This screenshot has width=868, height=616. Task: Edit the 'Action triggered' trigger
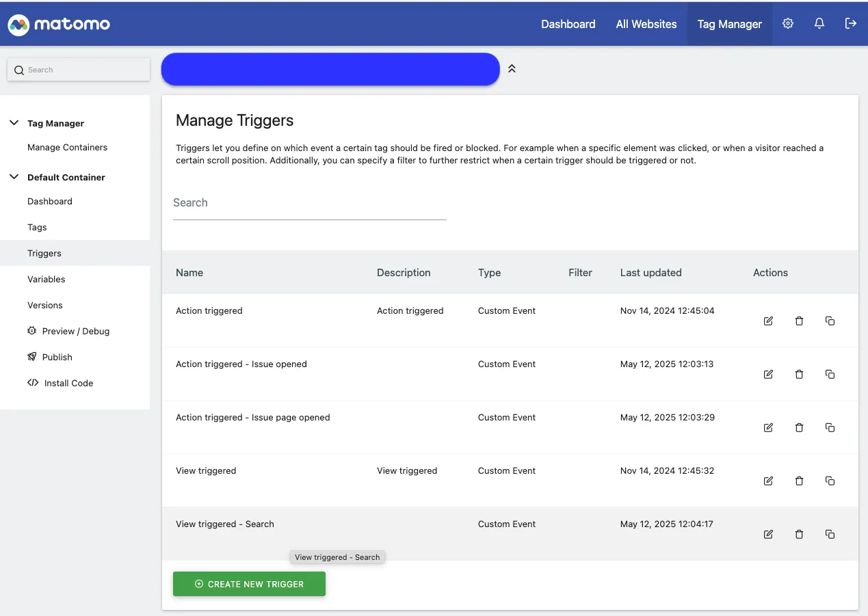[x=768, y=321]
